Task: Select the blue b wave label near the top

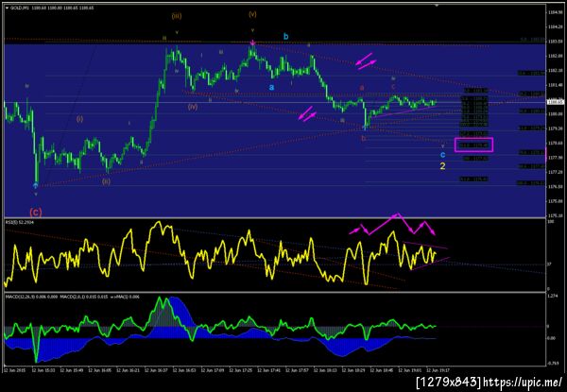Action: point(286,37)
